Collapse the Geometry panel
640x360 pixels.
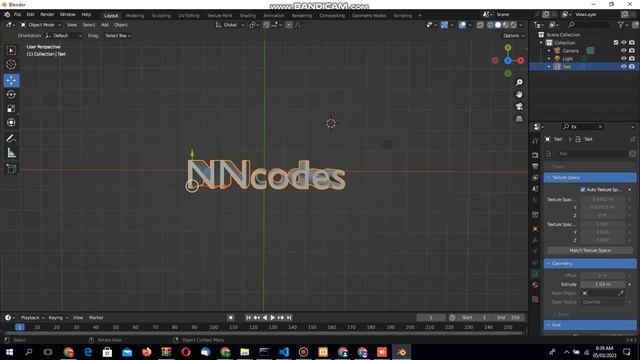pyautogui.click(x=590, y=264)
